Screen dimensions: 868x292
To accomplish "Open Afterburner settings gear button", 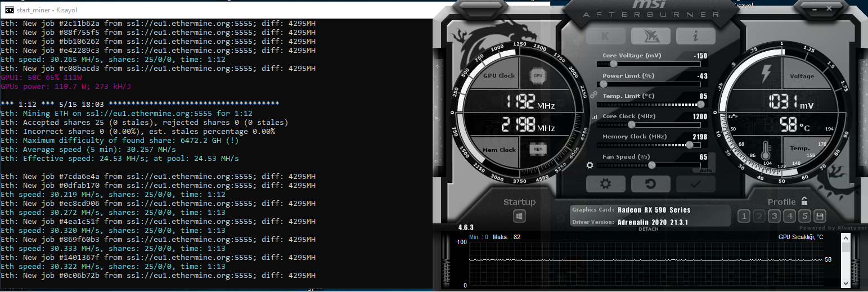I will [x=606, y=184].
